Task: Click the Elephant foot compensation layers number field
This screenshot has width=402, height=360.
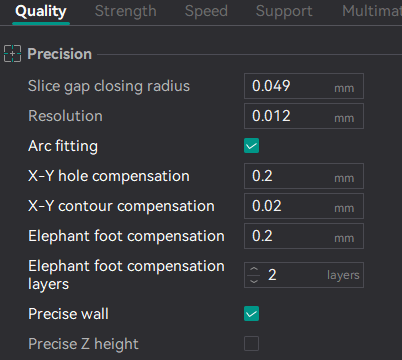Action: coord(304,275)
